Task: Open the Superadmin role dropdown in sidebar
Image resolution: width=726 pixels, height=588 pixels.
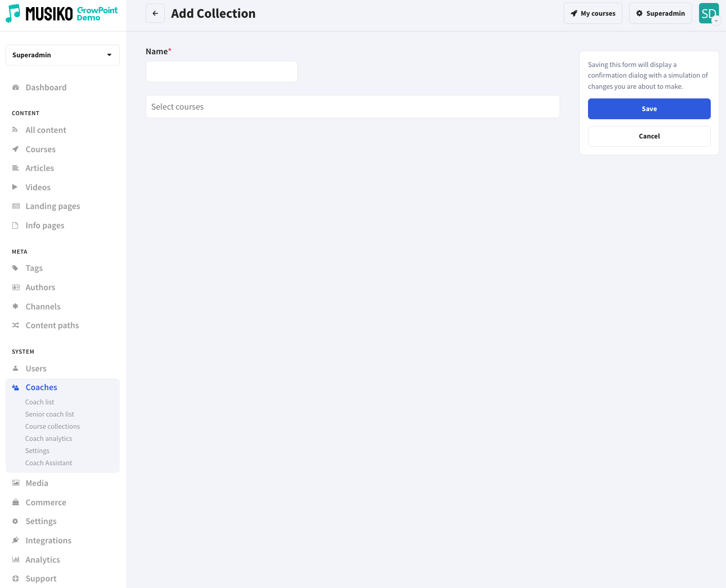Action: click(62, 55)
